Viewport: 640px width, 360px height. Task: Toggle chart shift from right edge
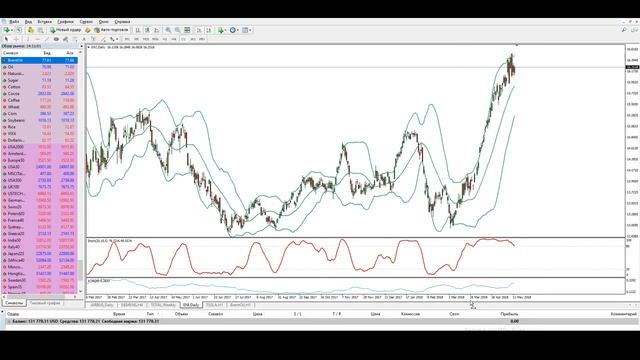(208, 30)
